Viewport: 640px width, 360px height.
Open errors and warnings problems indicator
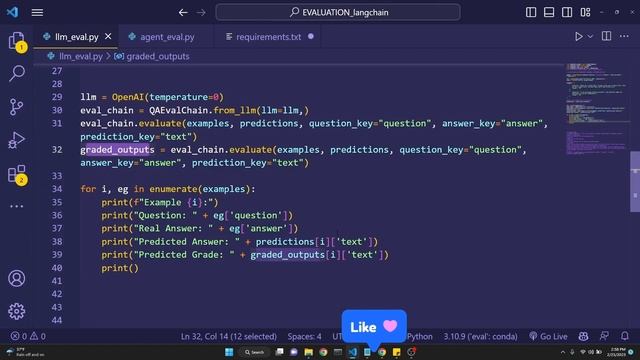[x=28, y=336]
